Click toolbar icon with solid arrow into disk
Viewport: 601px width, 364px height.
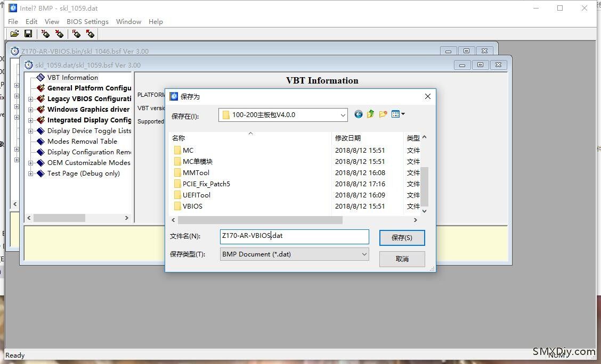[x=59, y=34]
